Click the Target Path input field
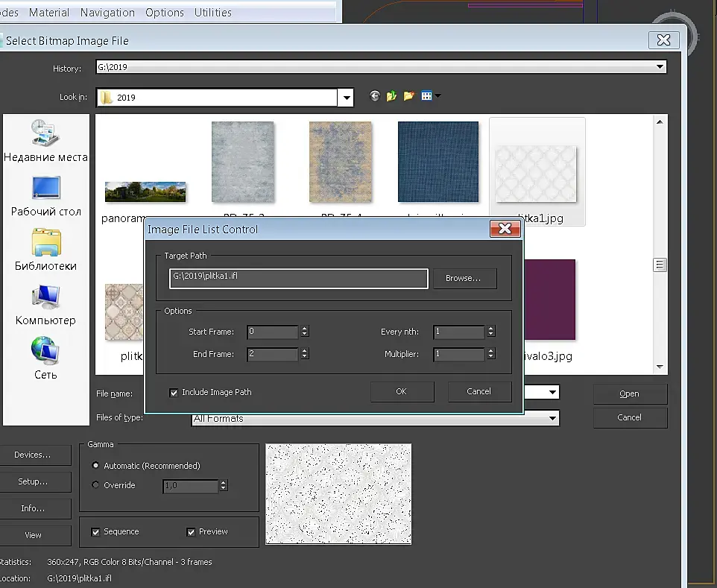 point(299,279)
